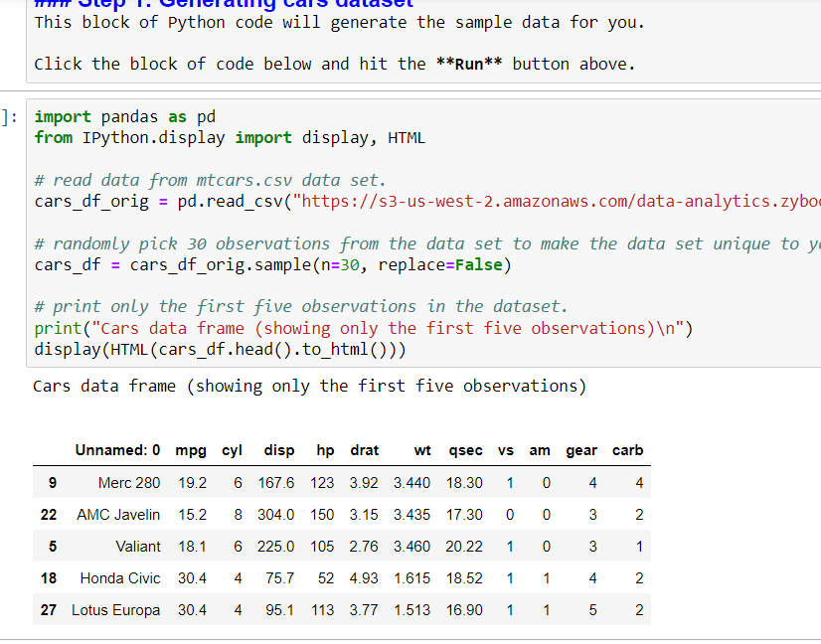
Task: Click the hp value 123
Action: (x=322, y=483)
